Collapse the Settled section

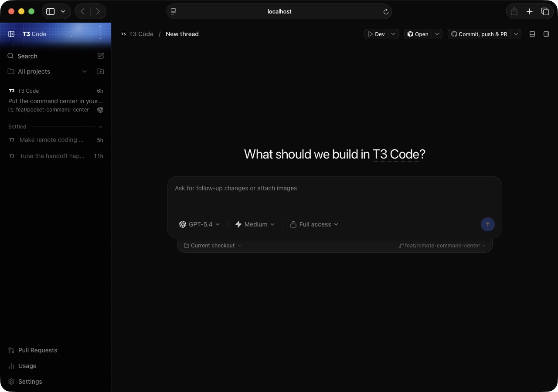[x=101, y=127]
